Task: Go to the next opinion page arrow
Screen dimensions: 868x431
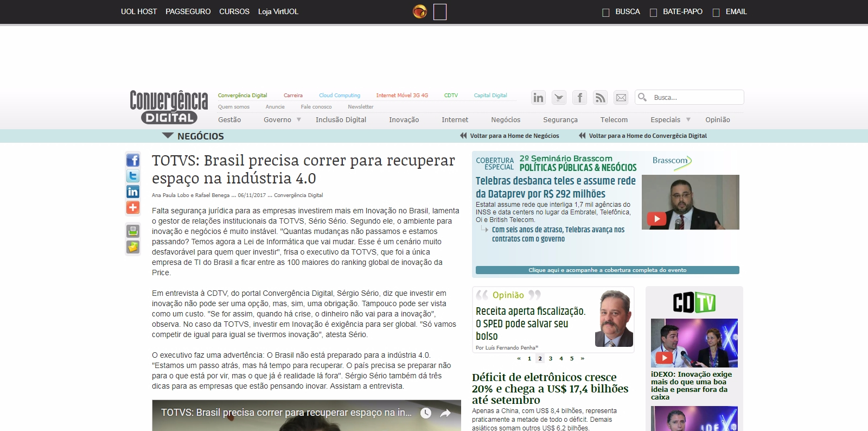Action: 582,358
